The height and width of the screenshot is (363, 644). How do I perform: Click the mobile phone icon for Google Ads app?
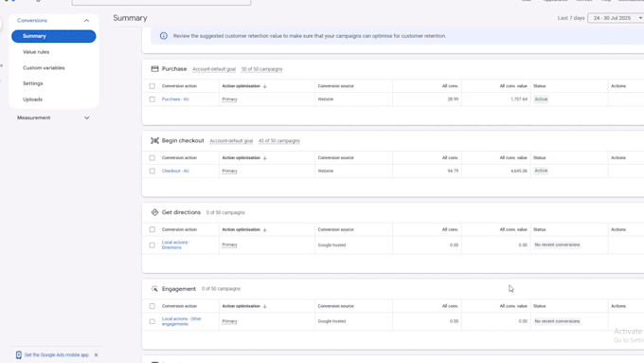pyautogui.click(x=19, y=354)
